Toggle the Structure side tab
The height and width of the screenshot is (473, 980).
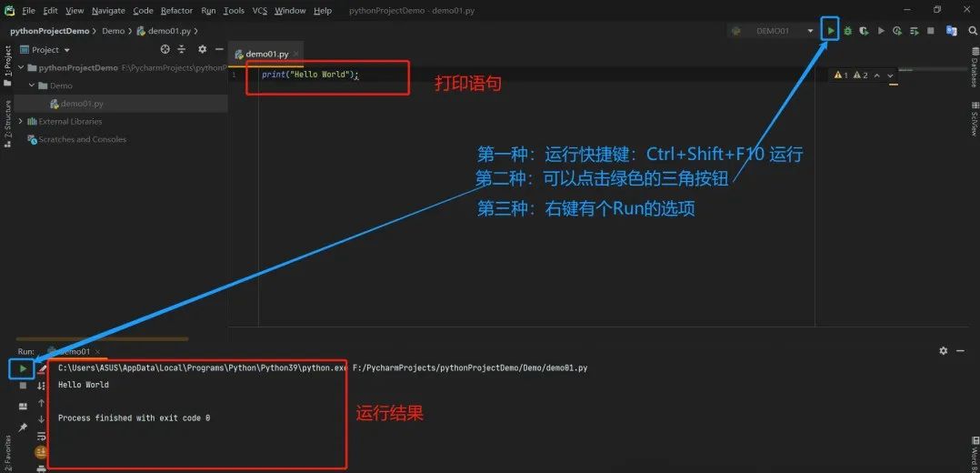pos(7,123)
